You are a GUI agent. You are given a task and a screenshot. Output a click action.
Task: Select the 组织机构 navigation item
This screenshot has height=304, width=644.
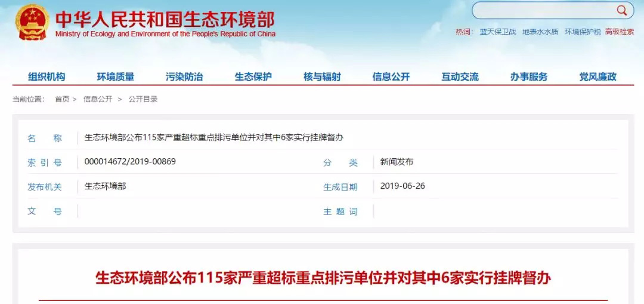click(47, 76)
